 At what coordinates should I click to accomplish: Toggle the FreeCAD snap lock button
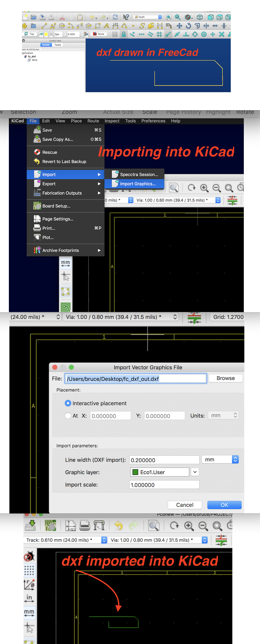tap(124, 34)
